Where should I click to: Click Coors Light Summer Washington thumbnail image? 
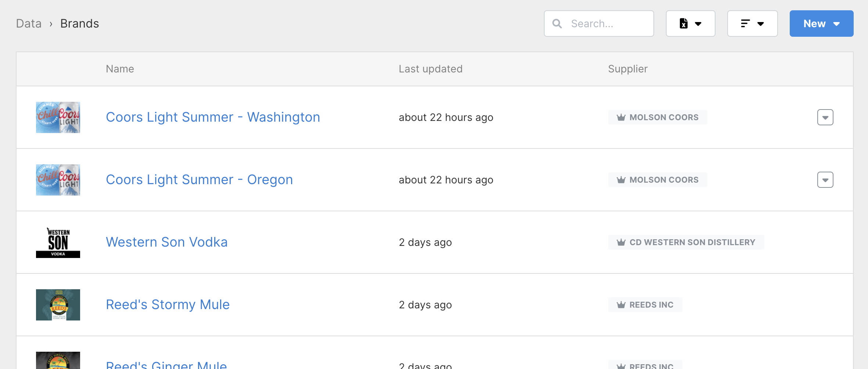58,117
